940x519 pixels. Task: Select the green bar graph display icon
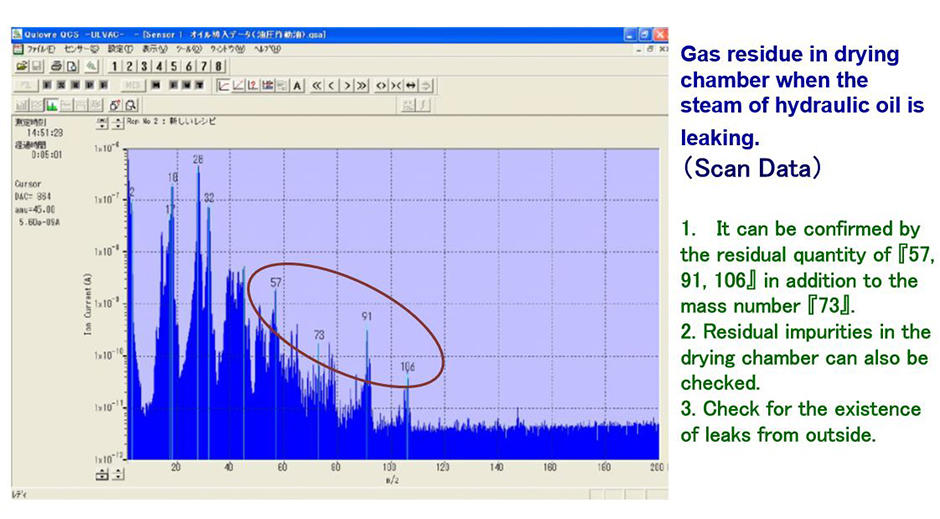(52, 104)
